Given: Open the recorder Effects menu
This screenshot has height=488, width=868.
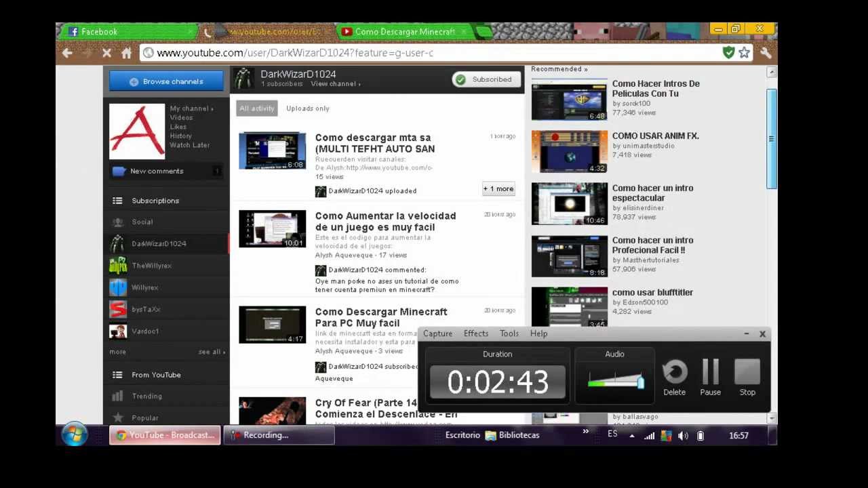Looking at the screenshot, I should coord(476,333).
